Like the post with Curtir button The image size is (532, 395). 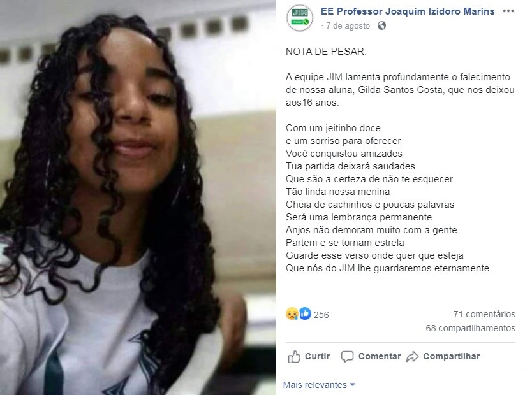[x=309, y=357]
